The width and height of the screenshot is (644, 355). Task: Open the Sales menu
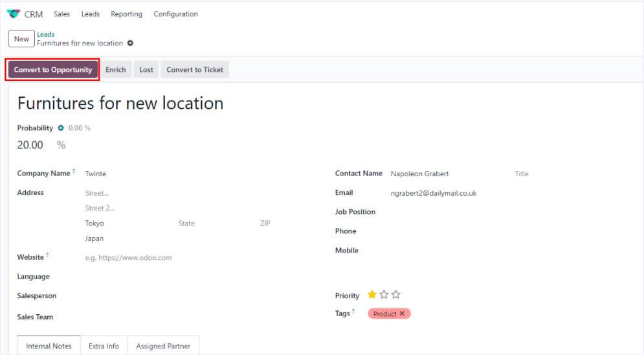click(x=62, y=14)
